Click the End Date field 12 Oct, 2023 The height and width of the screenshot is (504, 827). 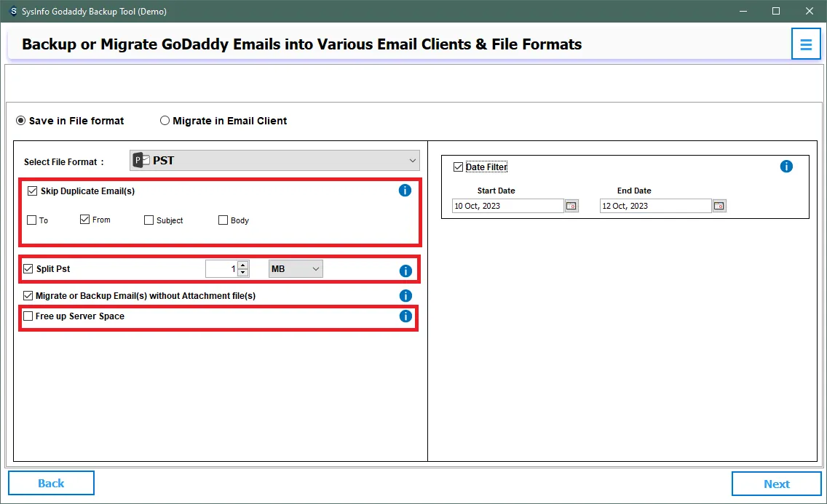[x=656, y=205]
